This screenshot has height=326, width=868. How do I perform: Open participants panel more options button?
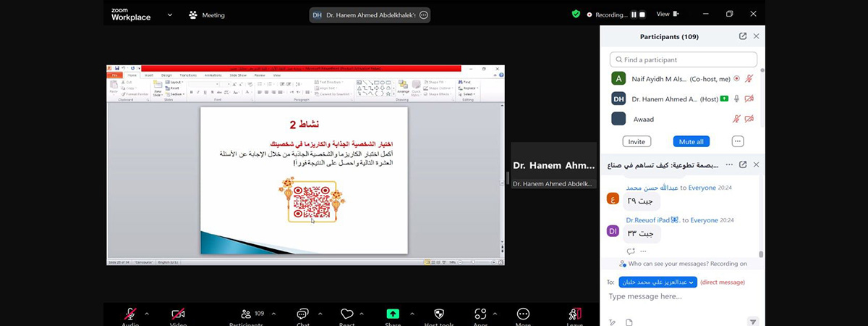[738, 141]
